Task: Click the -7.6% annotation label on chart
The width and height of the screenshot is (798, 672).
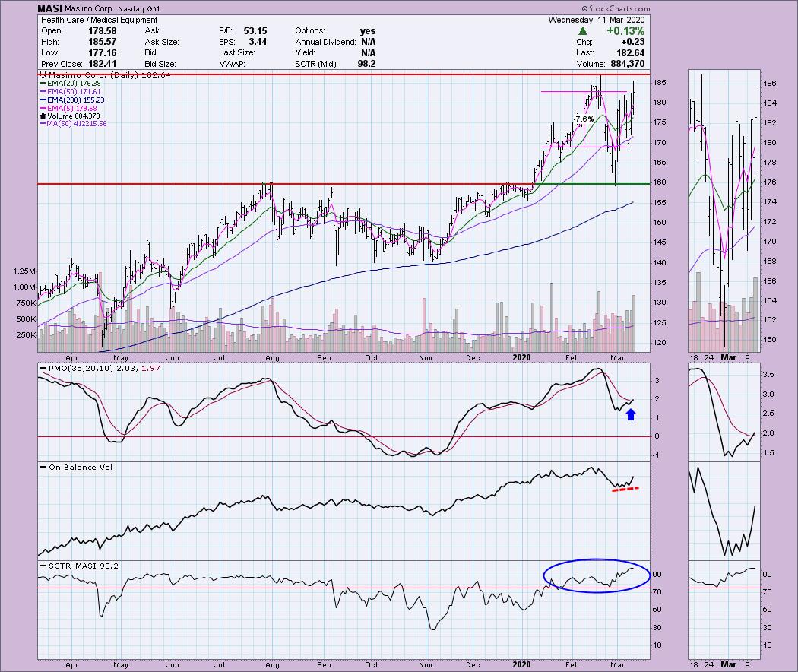Action: click(584, 119)
